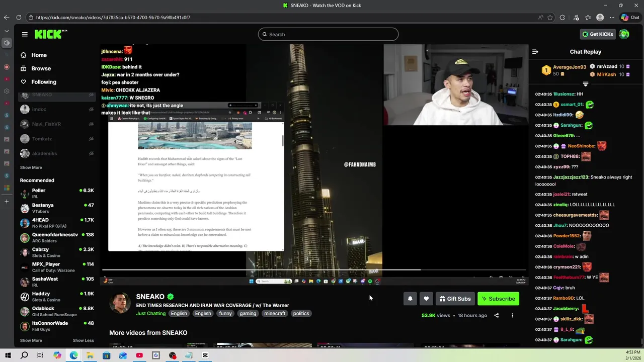Viewport: 644px width, 362px height.
Task: Show more recommended channels
Action: [31, 340]
